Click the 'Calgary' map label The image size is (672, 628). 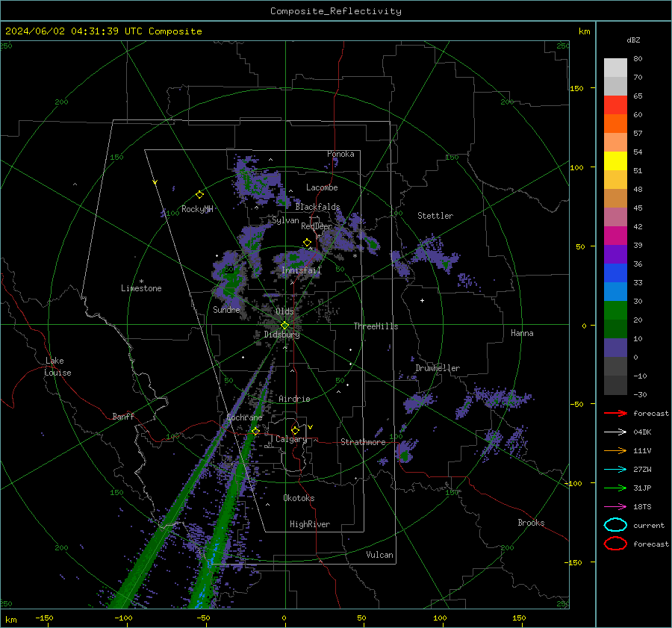click(291, 439)
